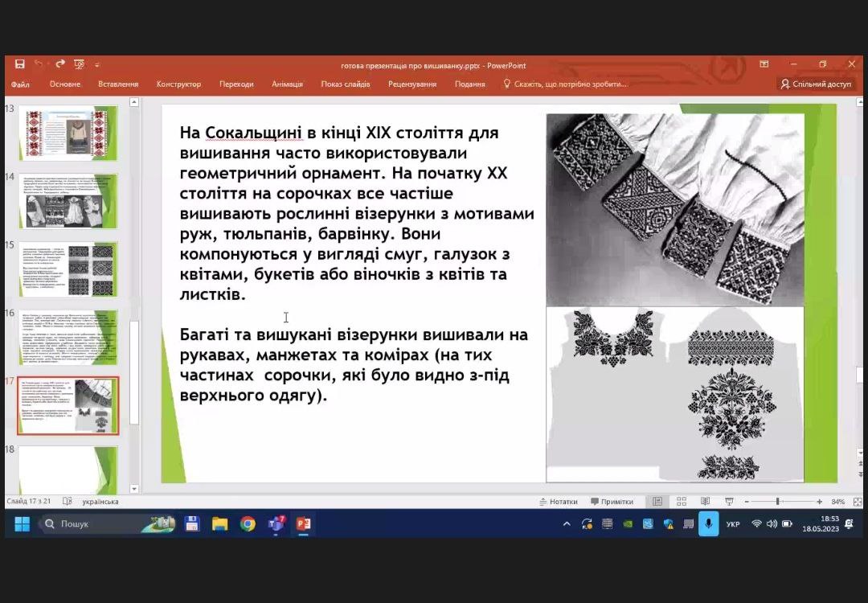Switch to Normal view in status bar

(x=657, y=502)
